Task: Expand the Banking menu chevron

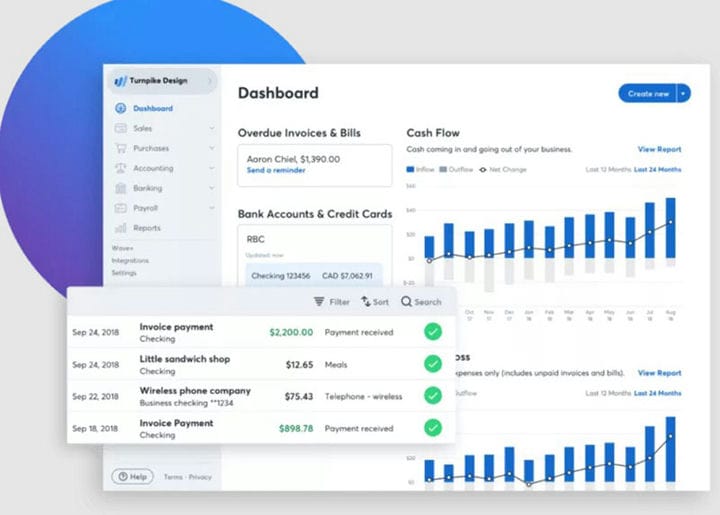Action: click(212, 188)
